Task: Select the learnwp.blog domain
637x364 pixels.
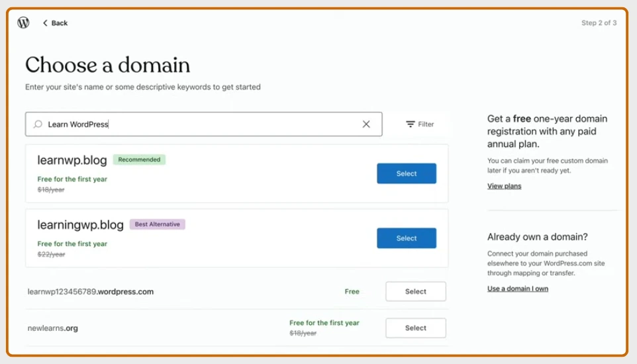Action: [x=407, y=173]
